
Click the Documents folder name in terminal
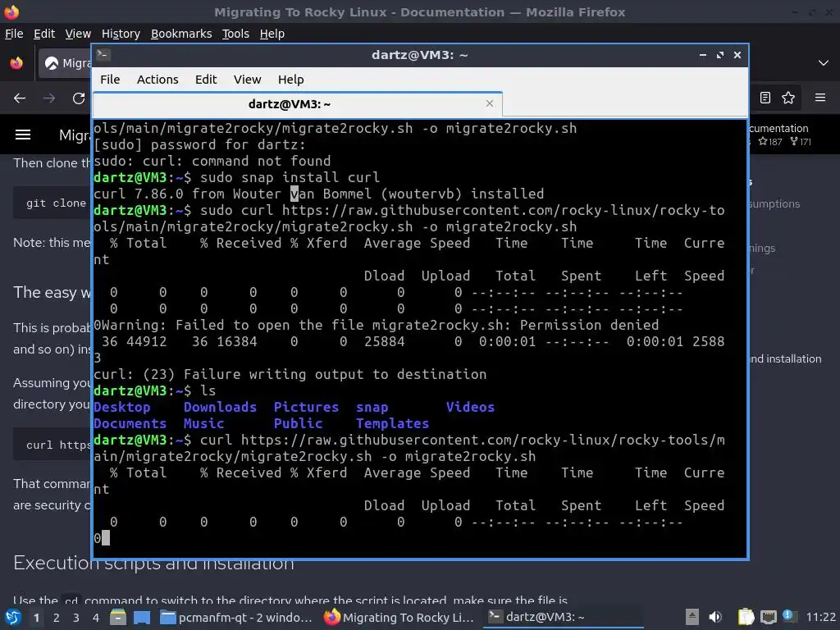click(x=130, y=424)
